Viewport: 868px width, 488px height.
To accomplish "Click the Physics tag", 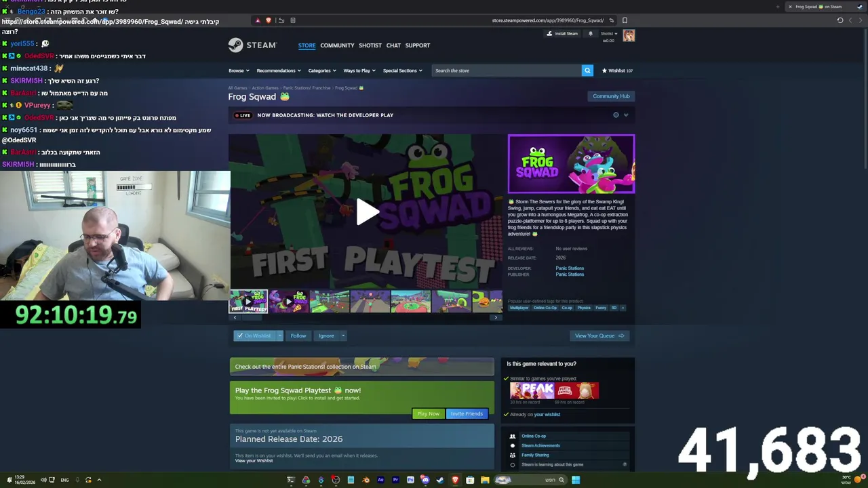I will click(x=584, y=308).
